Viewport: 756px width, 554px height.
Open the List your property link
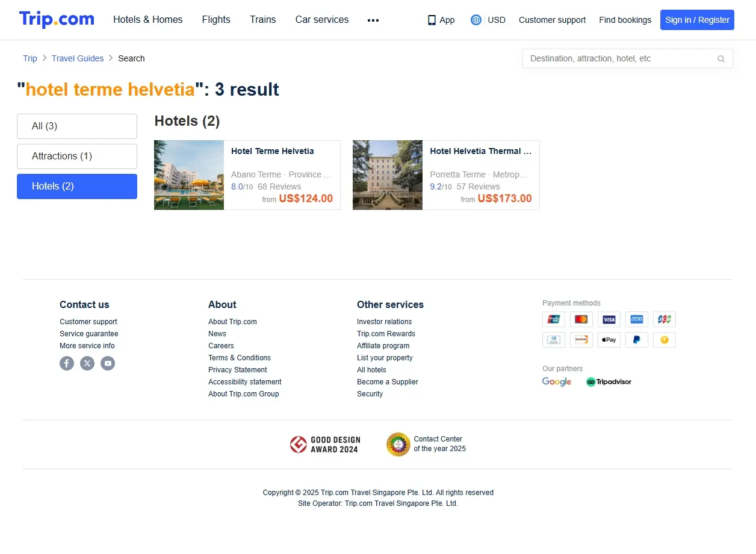click(385, 358)
